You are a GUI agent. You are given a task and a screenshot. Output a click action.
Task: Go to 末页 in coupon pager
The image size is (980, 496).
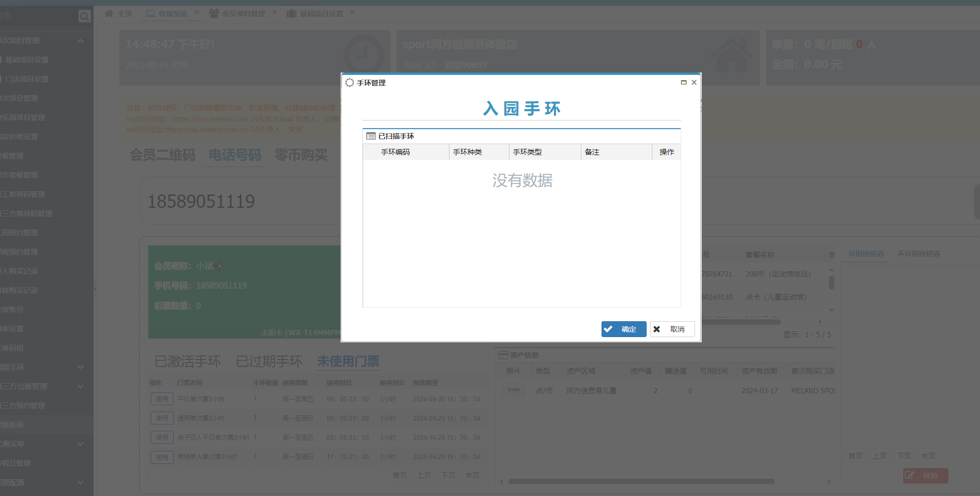point(928,456)
